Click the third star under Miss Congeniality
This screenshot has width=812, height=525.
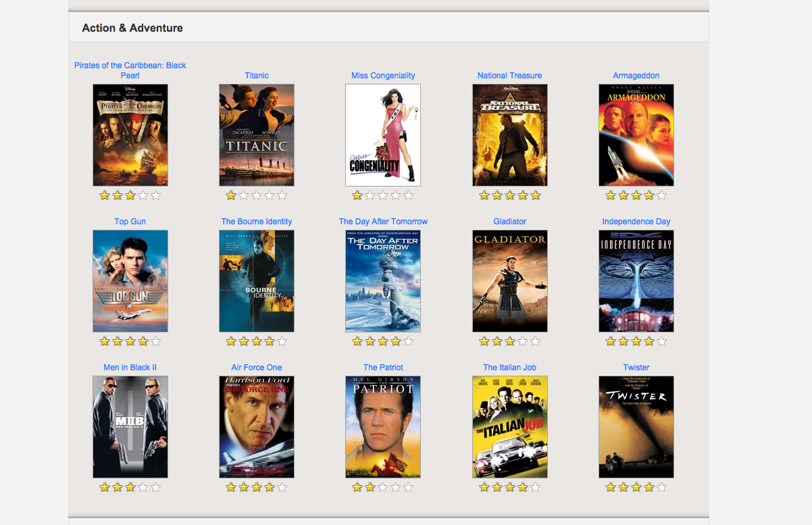pos(383,195)
